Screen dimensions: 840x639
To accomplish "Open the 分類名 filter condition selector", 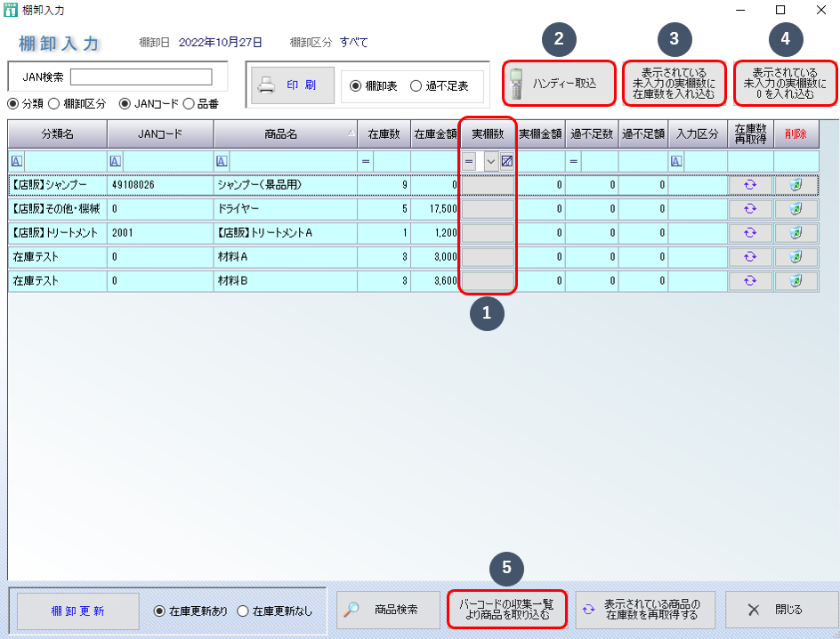I will [16, 161].
